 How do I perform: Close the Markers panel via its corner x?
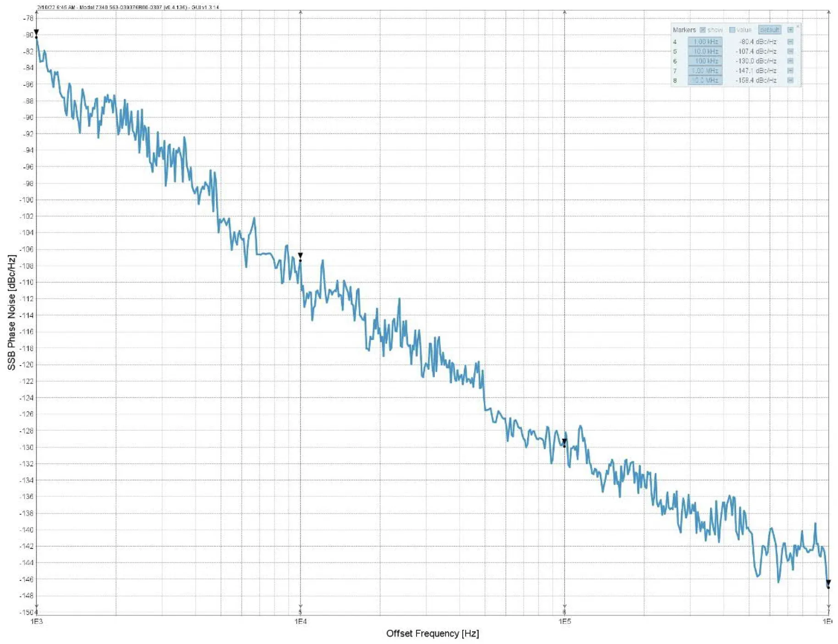click(x=798, y=26)
